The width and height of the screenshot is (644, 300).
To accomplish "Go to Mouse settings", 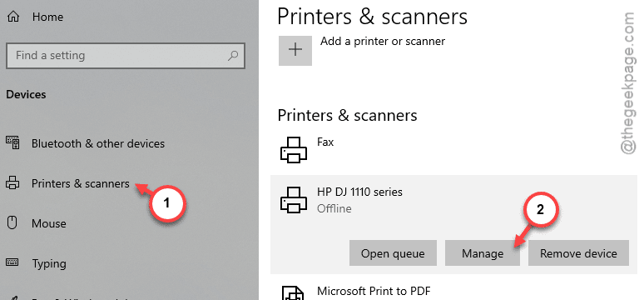I will click(x=49, y=223).
